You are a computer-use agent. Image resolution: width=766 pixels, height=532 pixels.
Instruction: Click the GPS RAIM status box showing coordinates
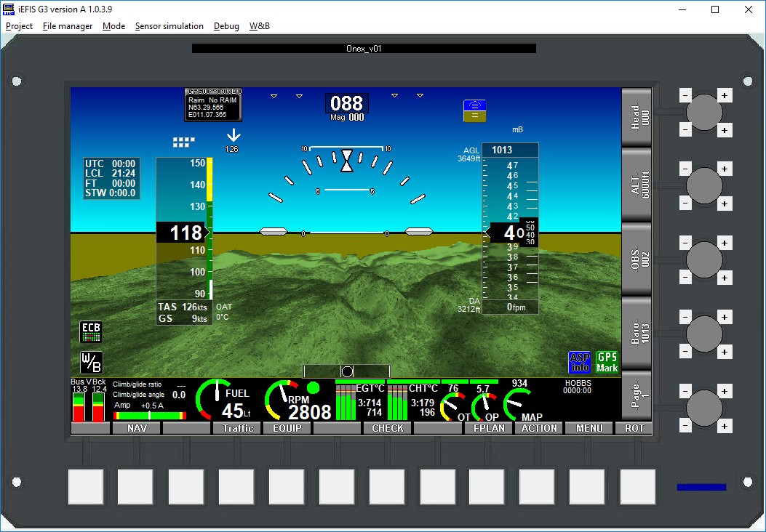(212, 104)
